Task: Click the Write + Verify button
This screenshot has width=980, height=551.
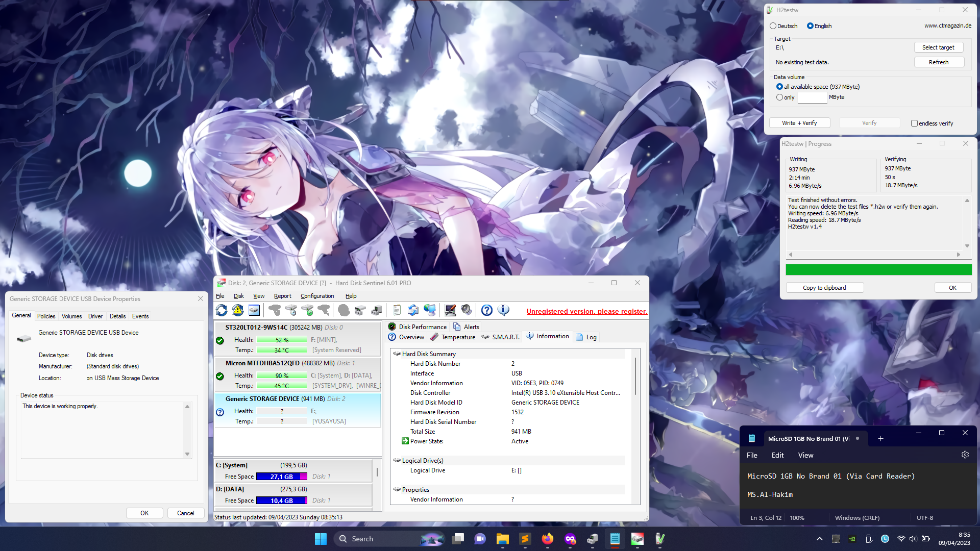Action: (x=799, y=123)
